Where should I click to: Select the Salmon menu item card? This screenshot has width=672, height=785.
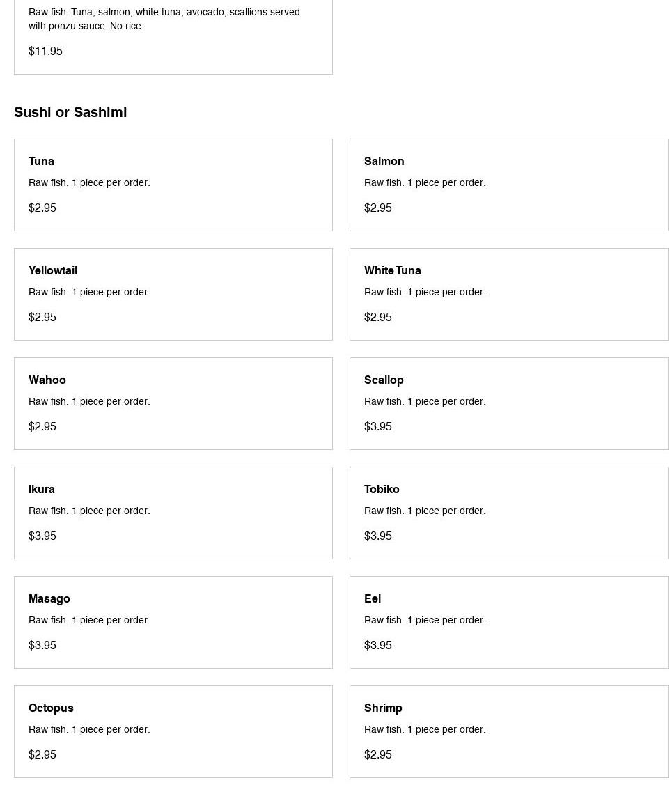click(x=508, y=185)
